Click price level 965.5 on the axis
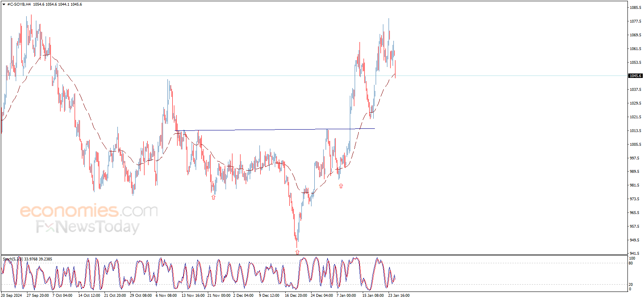Image resolution: width=644 pixels, height=300 pixels. 635,213
